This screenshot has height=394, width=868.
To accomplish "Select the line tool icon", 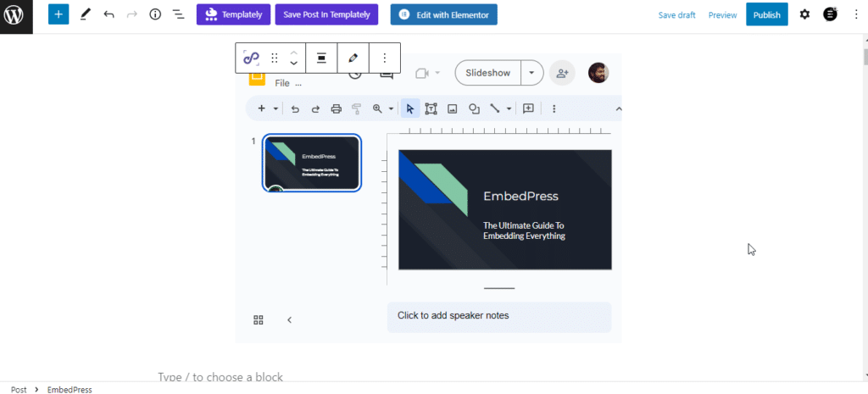I will [x=495, y=109].
